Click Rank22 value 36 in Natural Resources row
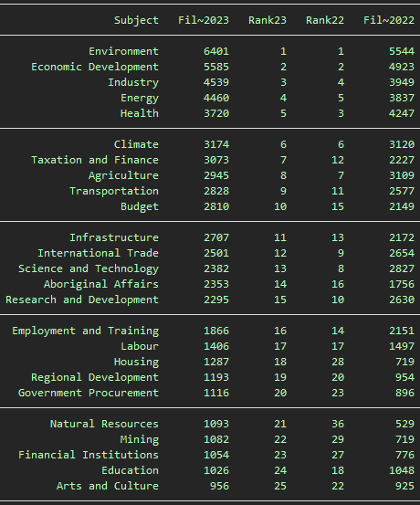 [x=338, y=424]
